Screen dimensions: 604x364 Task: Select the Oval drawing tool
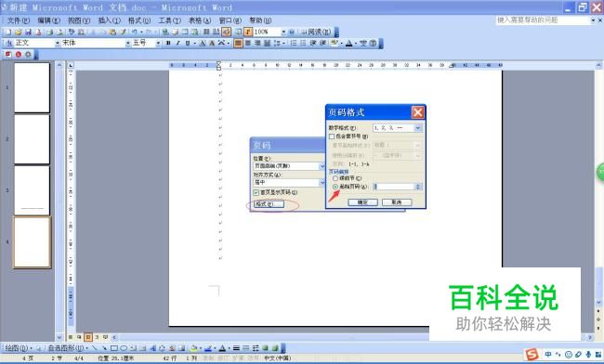(124, 348)
